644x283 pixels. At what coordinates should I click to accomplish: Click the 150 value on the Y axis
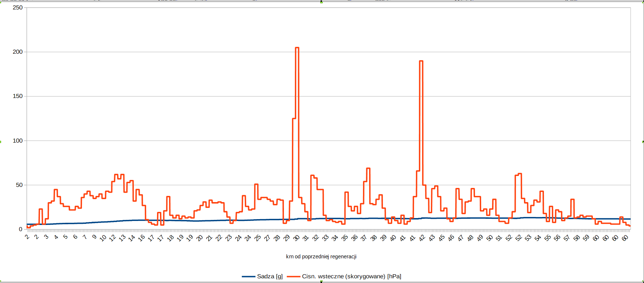click(x=17, y=96)
